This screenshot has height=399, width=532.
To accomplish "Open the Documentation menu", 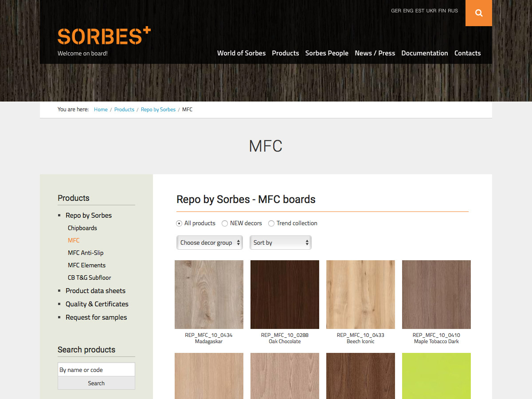I will click(425, 53).
